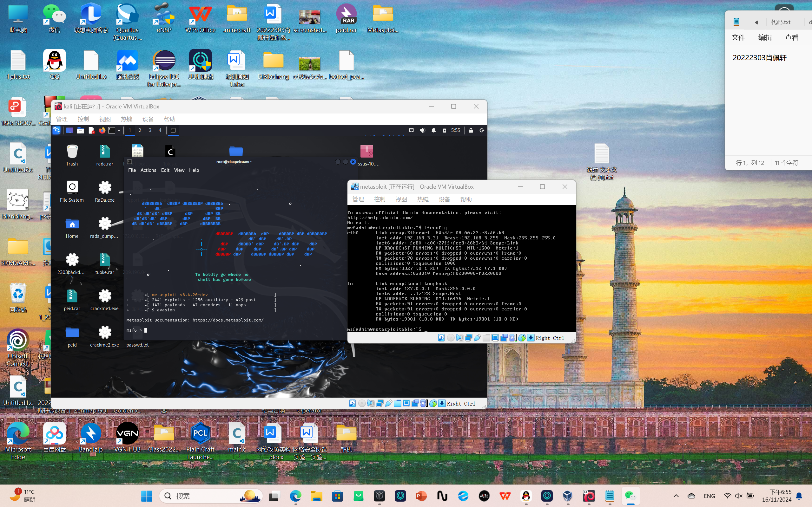This screenshot has height=507, width=812.
Task: Open the text editor icon in Kali panel
Action: 91,130
